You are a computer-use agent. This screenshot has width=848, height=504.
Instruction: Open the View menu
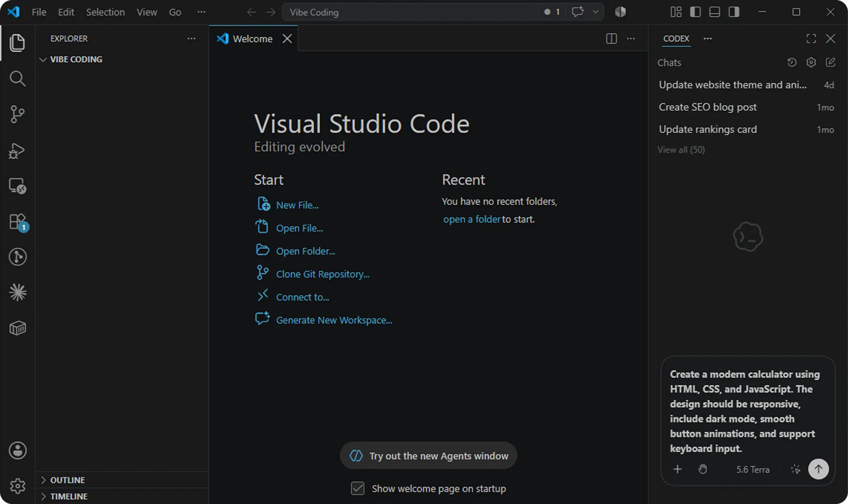pyautogui.click(x=147, y=12)
